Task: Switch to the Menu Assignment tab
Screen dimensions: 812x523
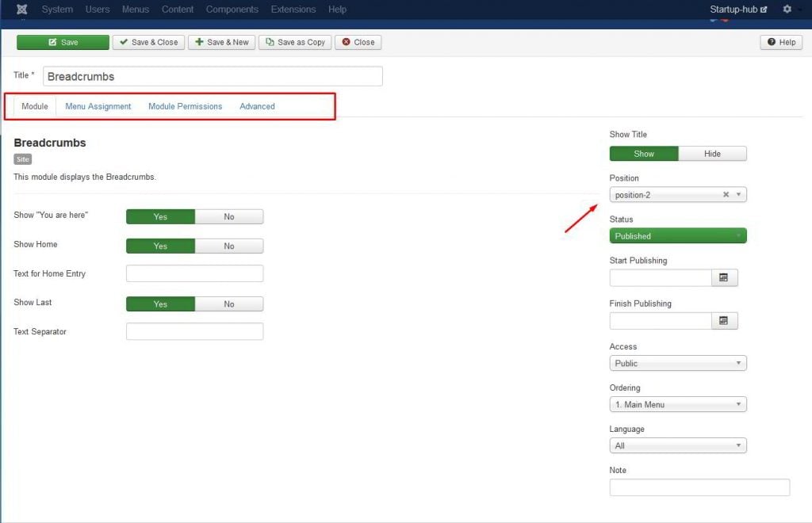Action: coord(98,106)
